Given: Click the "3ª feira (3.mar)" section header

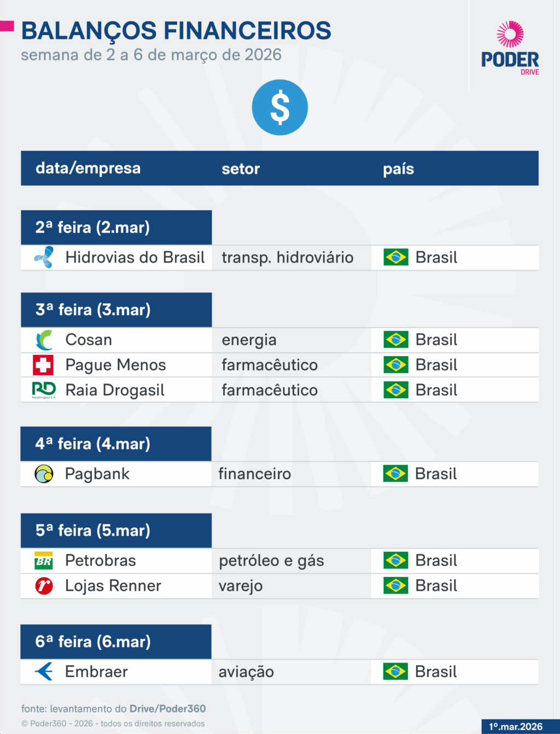Looking at the screenshot, I should point(93,310).
